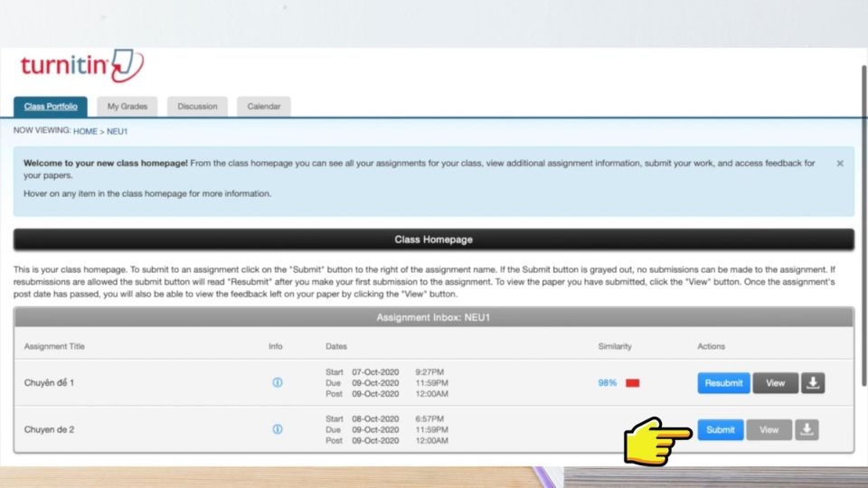
Task: Click the HOME breadcrumb link
Action: [85, 131]
